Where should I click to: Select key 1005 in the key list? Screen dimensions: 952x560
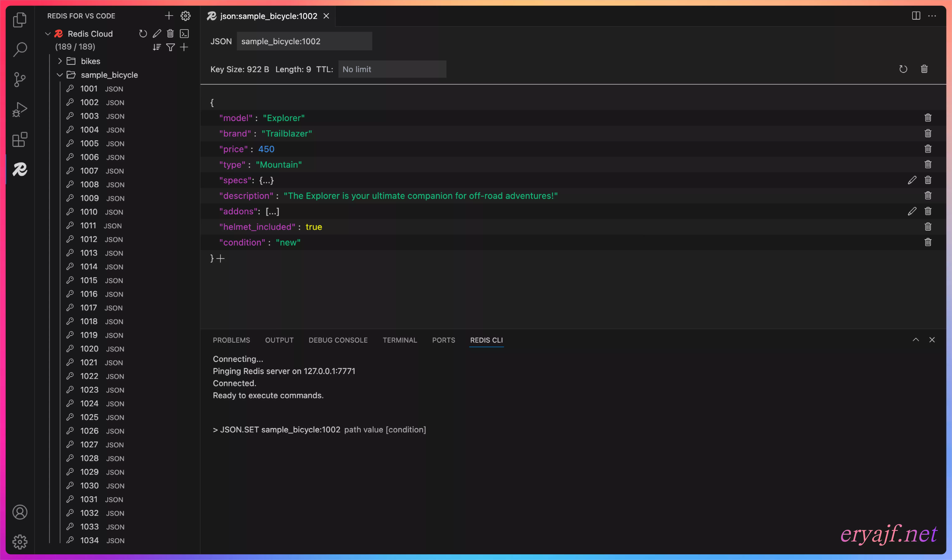[x=90, y=143]
